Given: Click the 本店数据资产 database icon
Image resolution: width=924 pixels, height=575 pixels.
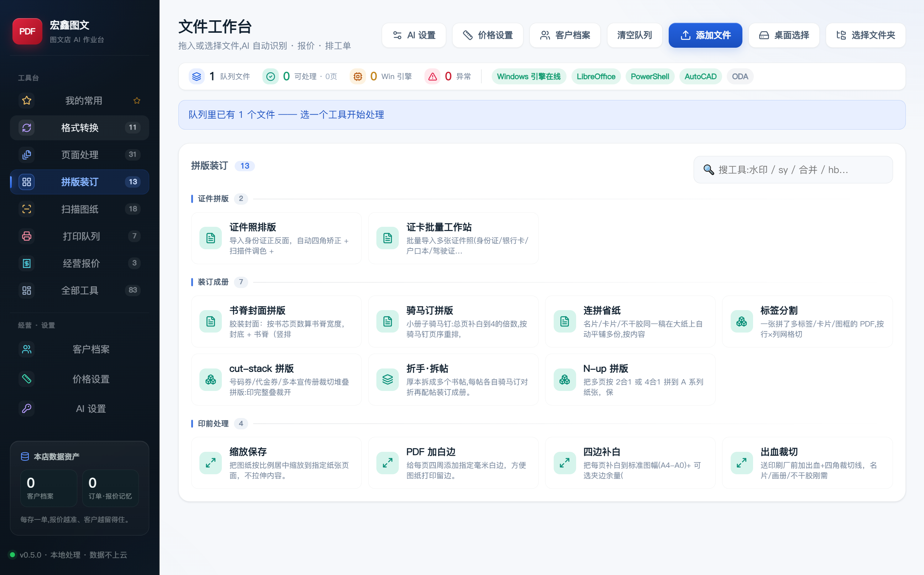Looking at the screenshot, I should [25, 456].
